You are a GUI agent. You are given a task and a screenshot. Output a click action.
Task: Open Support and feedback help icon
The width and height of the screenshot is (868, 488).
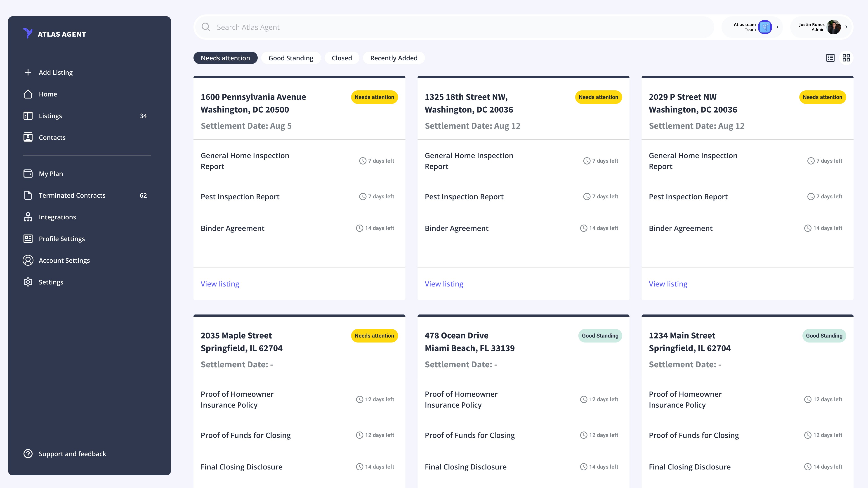pyautogui.click(x=28, y=454)
